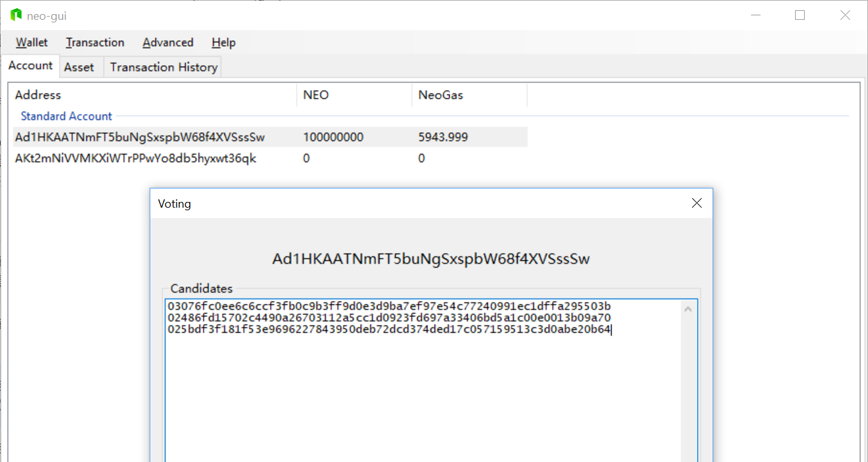Close the Voting dialog
Image resolution: width=868 pixels, height=462 pixels.
[697, 203]
